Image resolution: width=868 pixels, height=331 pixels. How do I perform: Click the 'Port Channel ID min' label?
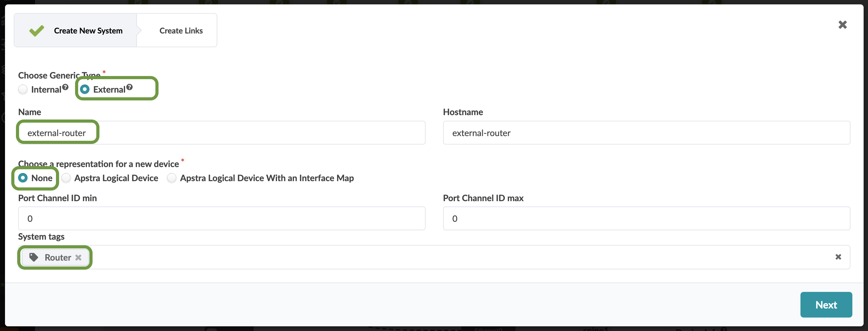click(57, 198)
